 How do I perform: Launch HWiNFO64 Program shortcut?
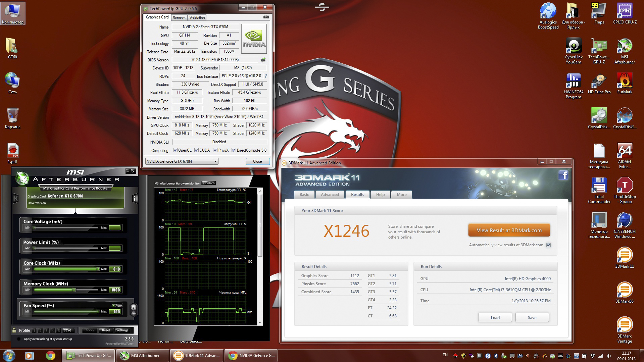(x=573, y=86)
